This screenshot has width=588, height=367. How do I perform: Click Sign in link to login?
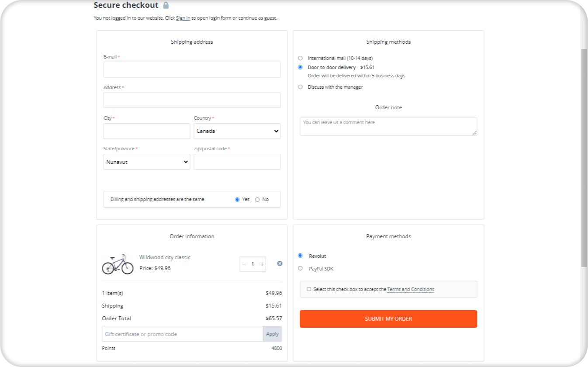click(x=183, y=18)
